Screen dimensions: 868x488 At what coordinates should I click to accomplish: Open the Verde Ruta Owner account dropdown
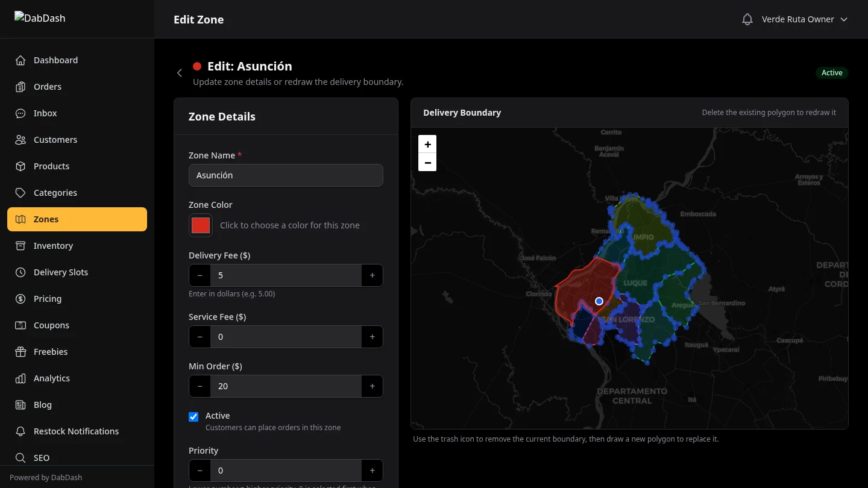click(805, 19)
